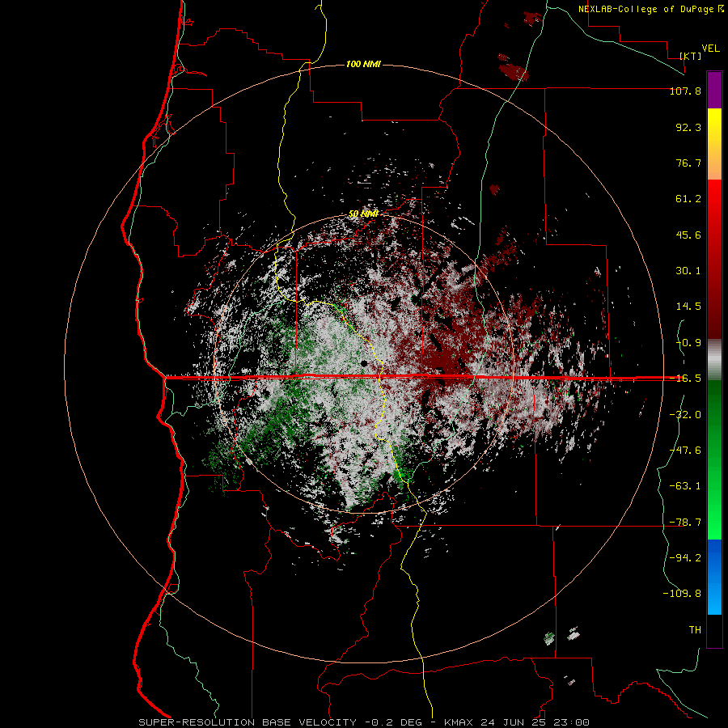
Task: Select the 92.3 legend value
Action: tap(688, 127)
